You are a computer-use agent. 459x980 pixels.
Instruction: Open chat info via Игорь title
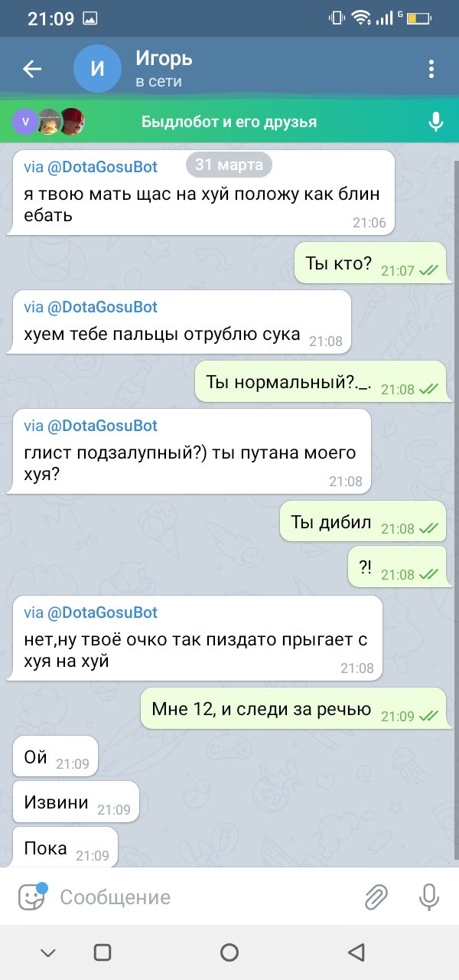[x=164, y=58]
